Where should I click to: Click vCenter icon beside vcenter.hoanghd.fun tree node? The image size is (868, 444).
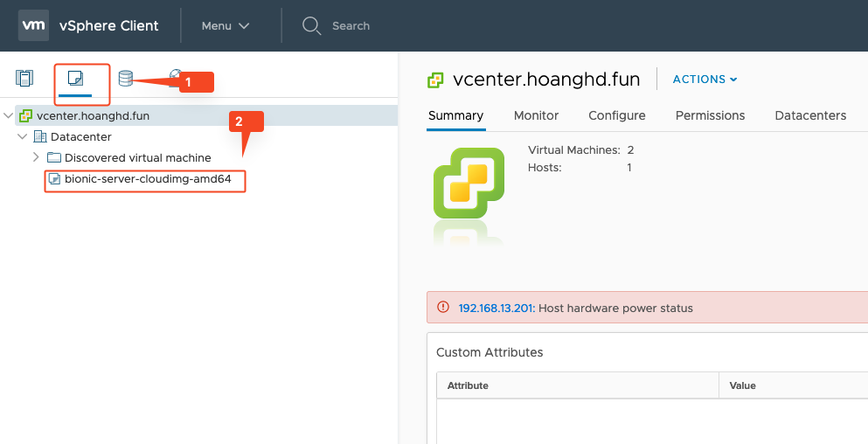pos(25,115)
